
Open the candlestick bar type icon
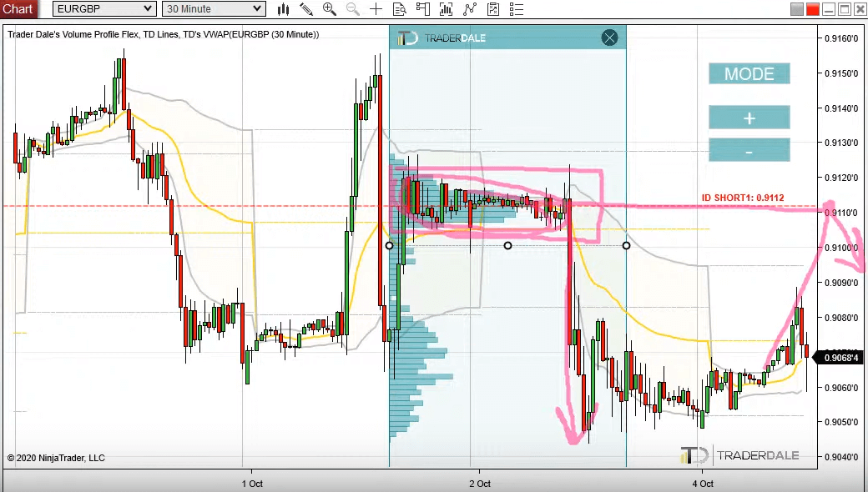point(284,9)
